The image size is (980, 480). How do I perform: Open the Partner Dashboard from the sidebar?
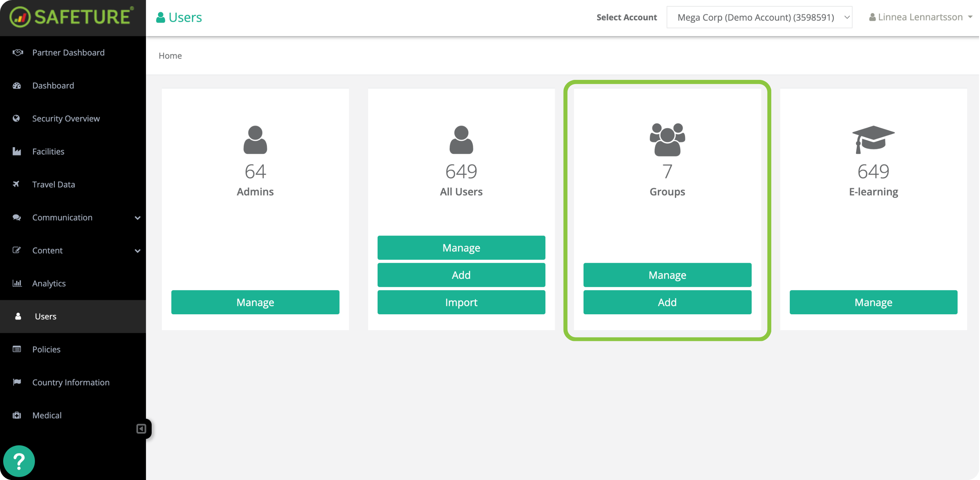pyautogui.click(x=68, y=53)
